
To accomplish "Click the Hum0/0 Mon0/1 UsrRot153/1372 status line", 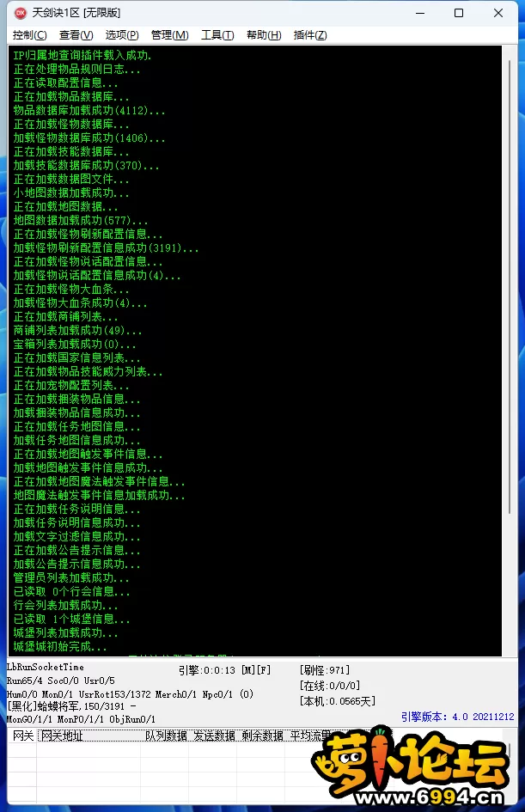I will [130, 694].
